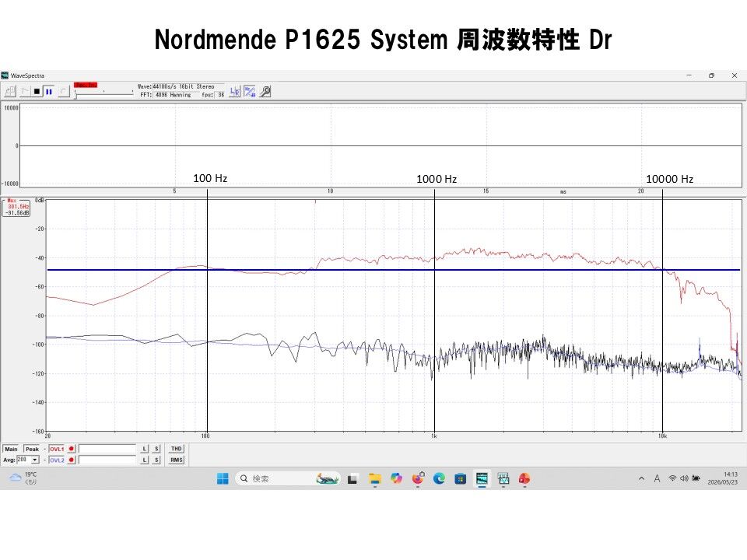Click the S save button in OVL1 row
The height and width of the screenshot is (560, 747).
point(156,449)
